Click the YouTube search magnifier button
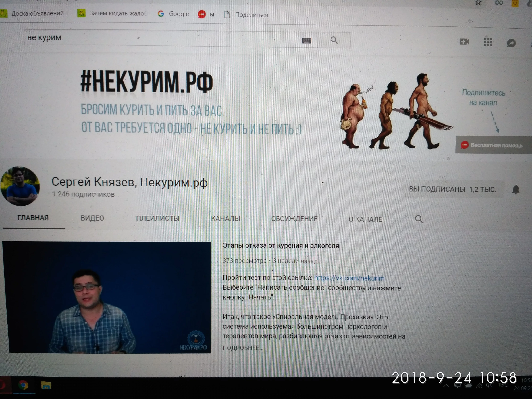 pos(334,40)
